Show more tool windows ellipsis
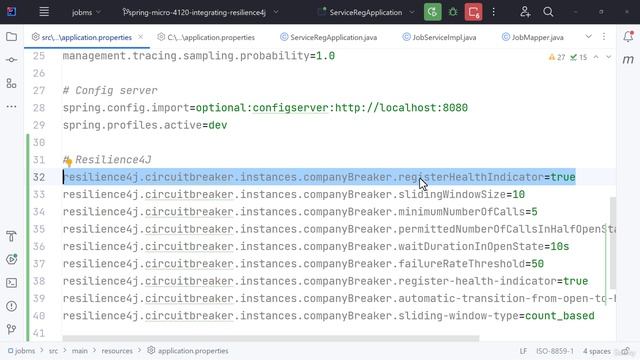 11,107
